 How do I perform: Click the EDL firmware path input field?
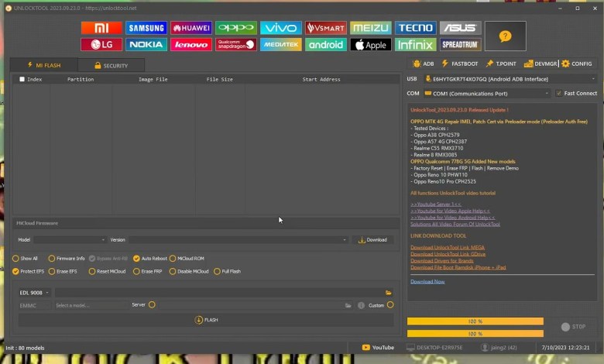(219, 293)
